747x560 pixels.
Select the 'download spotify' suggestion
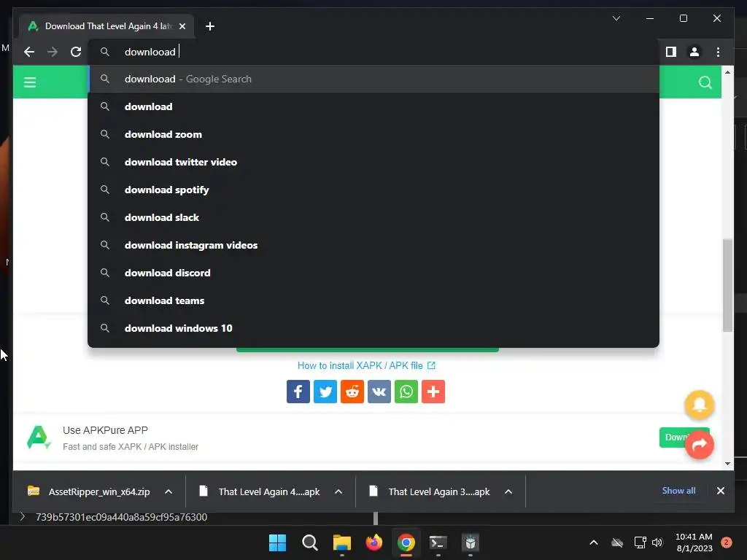tap(373, 190)
